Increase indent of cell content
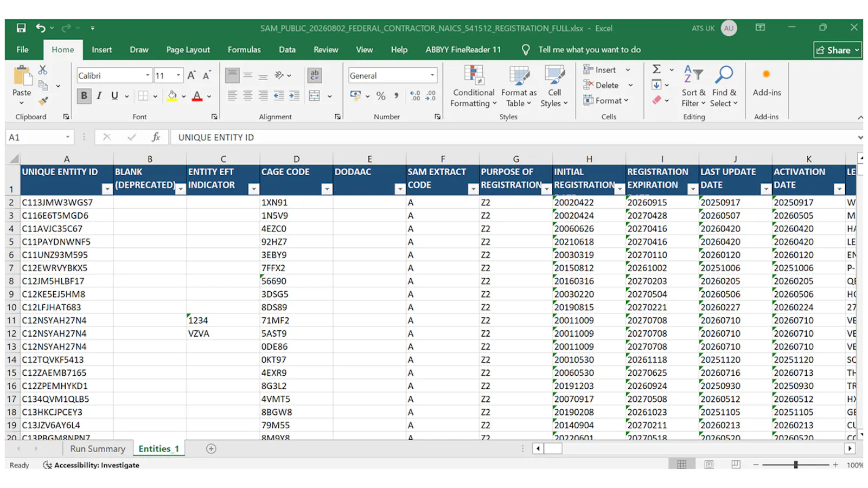868x488 pixels. click(x=294, y=96)
